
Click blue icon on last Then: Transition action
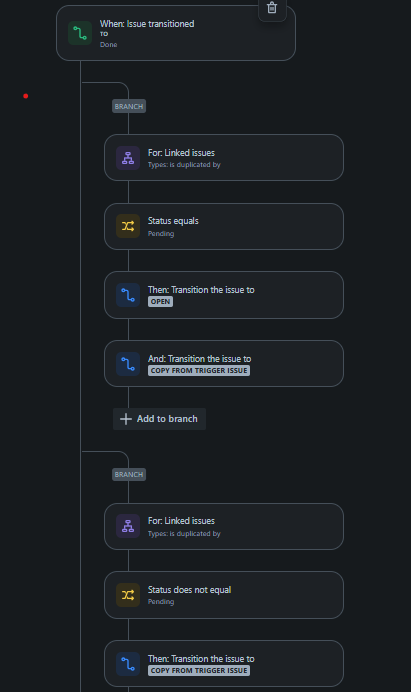coord(128,664)
